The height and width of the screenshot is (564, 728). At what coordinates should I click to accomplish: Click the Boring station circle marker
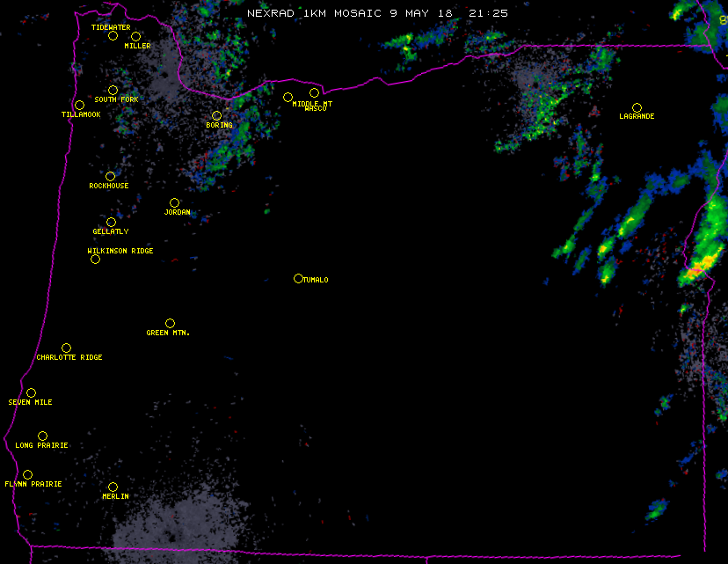pos(216,115)
